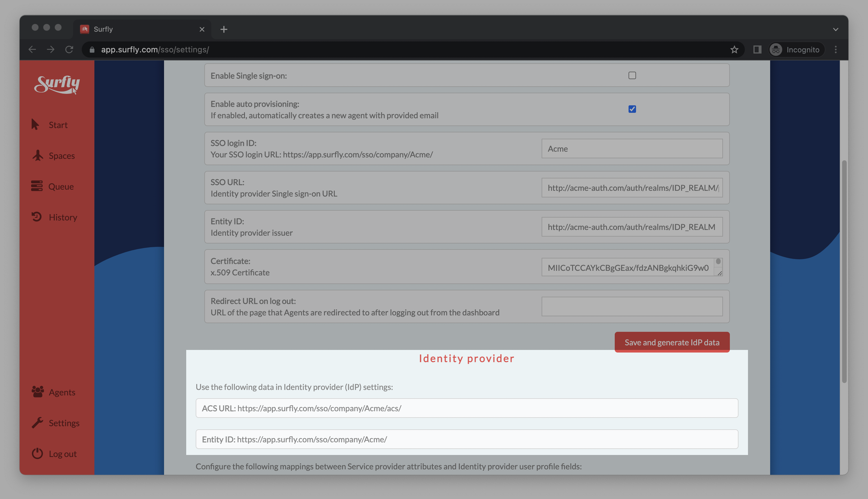Open Settings via the wrench icon

37,422
